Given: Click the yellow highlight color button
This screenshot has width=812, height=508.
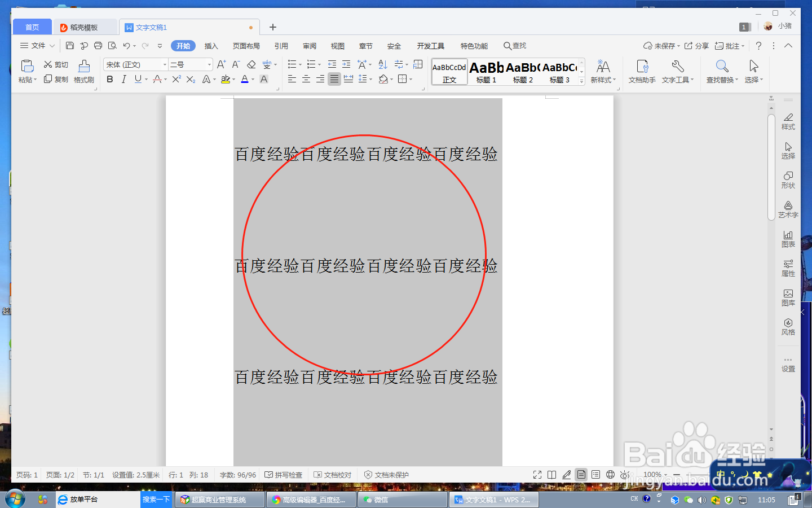Looking at the screenshot, I should coord(226,80).
